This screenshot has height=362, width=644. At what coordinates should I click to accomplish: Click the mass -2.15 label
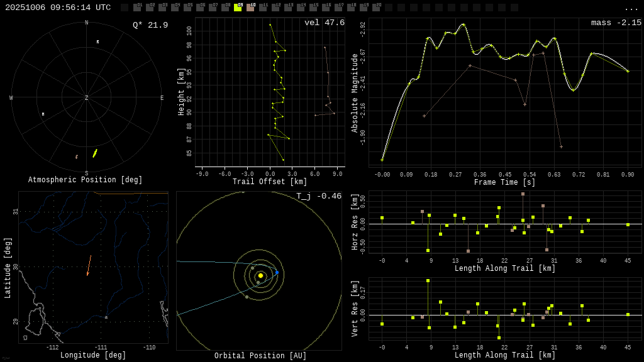pyautogui.click(x=616, y=23)
